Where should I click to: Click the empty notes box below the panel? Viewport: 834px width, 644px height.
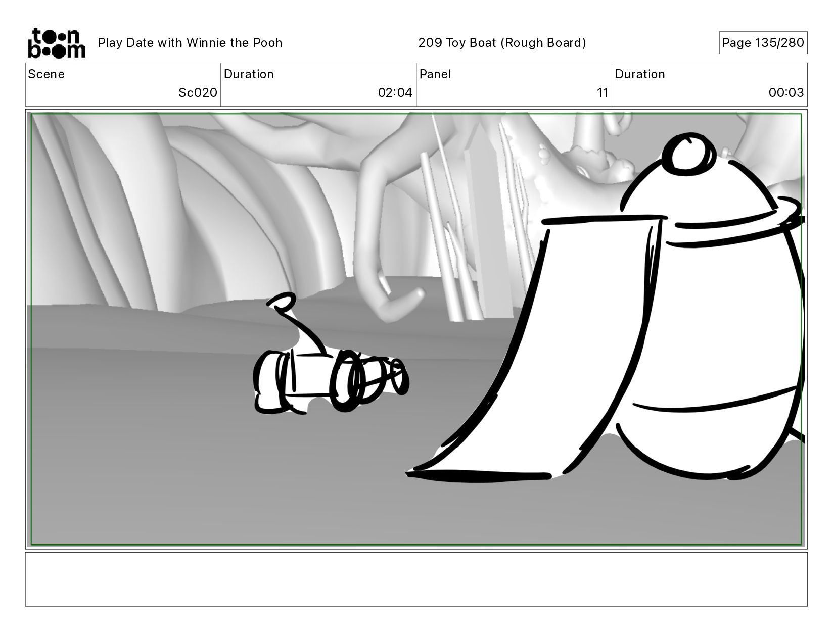pyautogui.click(x=416, y=579)
